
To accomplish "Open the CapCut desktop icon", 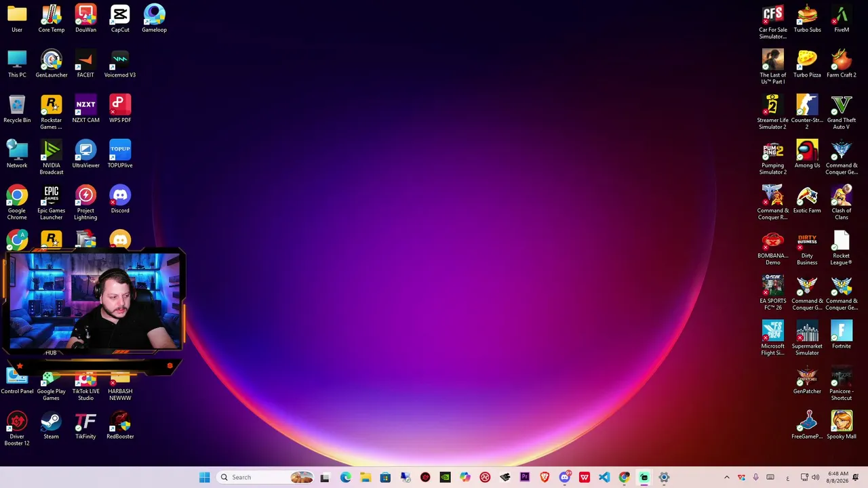I will click(x=120, y=18).
